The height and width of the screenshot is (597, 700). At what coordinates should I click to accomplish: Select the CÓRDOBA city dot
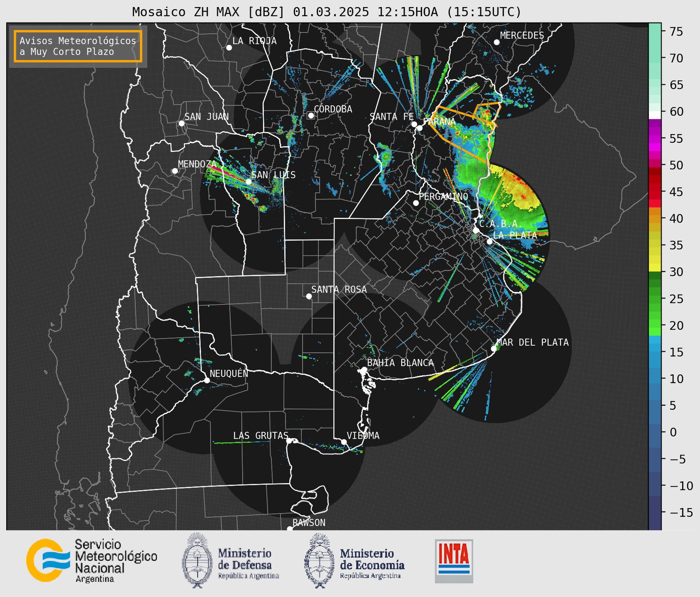[x=311, y=115]
